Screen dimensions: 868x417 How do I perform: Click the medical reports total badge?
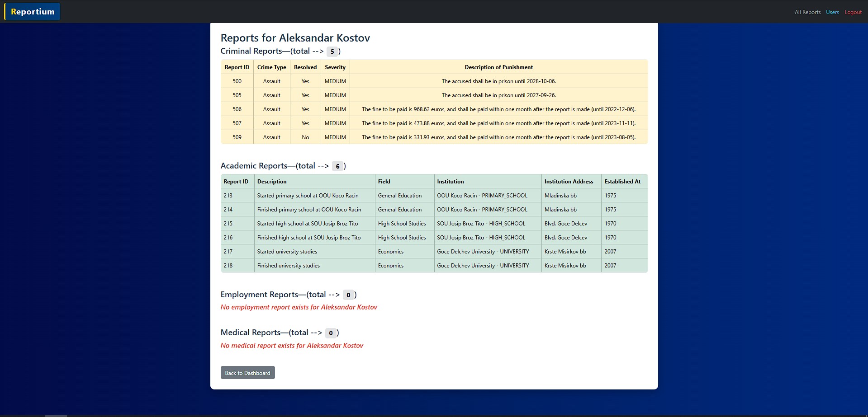click(x=331, y=333)
